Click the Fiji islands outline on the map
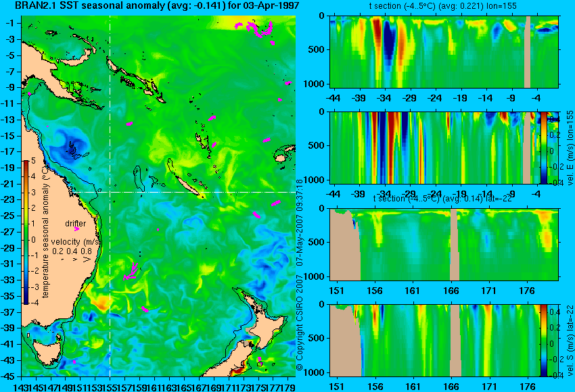 [283, 153]
